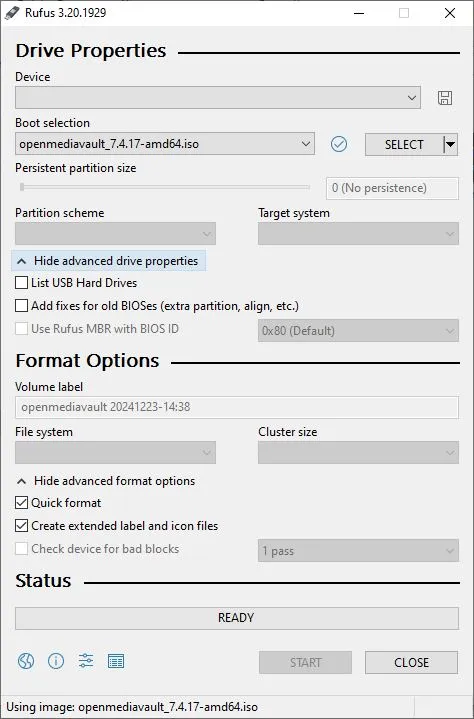
Task: Toggle Create extended label and icon files
Action: pos(22,525)
